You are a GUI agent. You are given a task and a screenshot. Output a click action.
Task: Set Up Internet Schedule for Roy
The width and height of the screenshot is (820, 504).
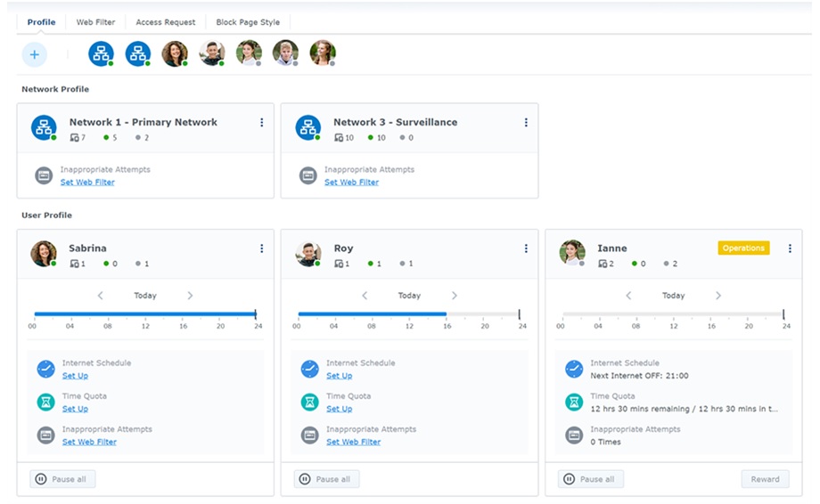point(340,376)
